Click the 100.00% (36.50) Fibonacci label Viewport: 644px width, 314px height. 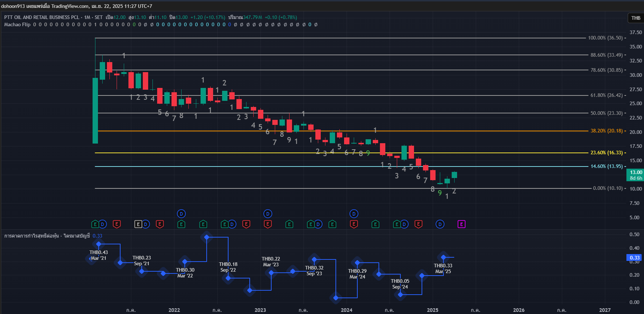(605, 38)
